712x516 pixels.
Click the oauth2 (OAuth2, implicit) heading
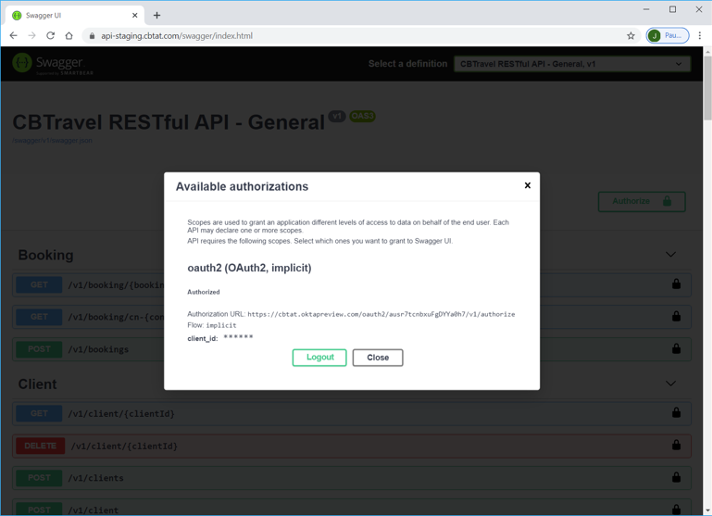pyautogui.click(x=249, y=268)
